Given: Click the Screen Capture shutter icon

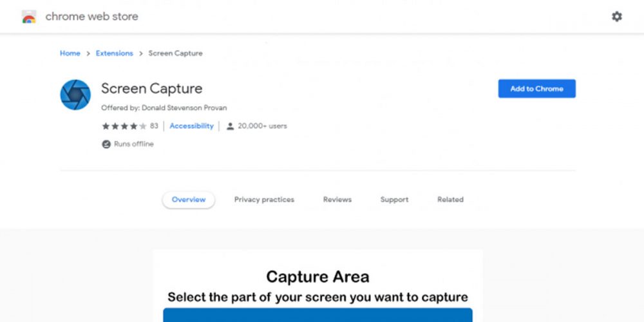Looking at the screenshot, I should pos(75,95).
